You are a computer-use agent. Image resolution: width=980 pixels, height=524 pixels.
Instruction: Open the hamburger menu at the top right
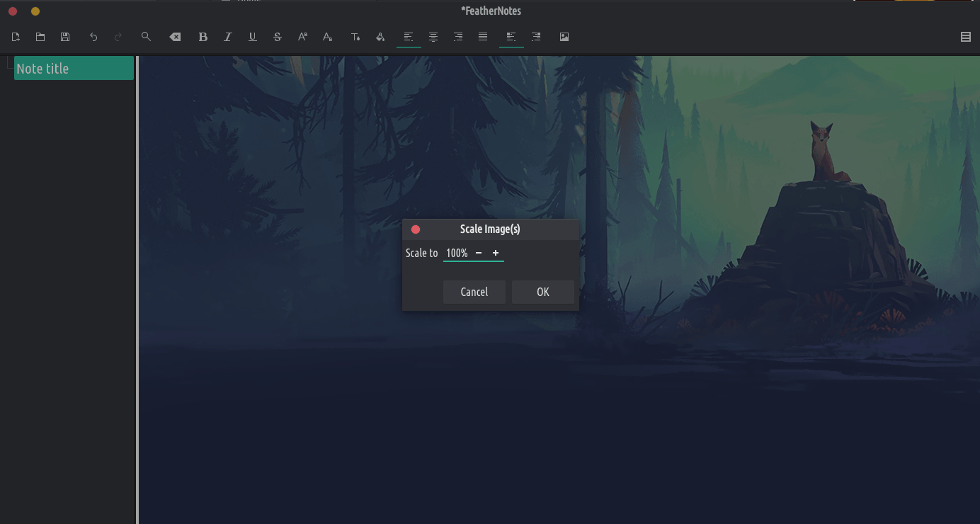pyautogui.click(x=966, y=37)
